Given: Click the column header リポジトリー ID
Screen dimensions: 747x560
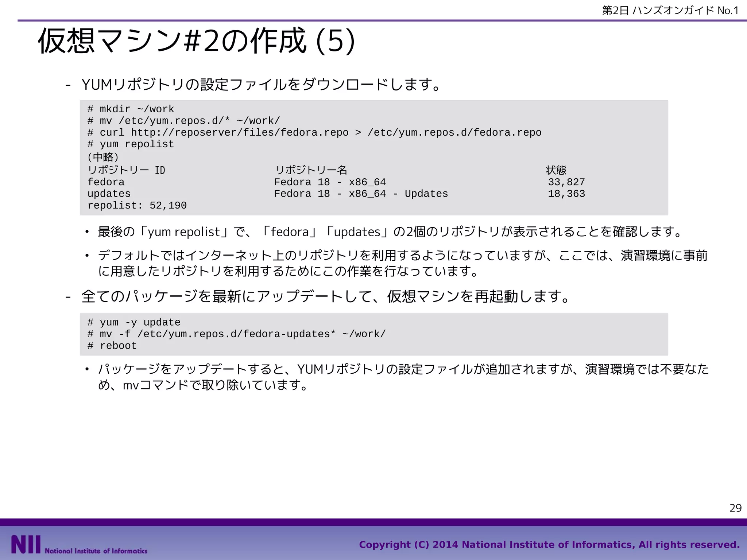Looking at the screenshot, I should coord(126,170).
